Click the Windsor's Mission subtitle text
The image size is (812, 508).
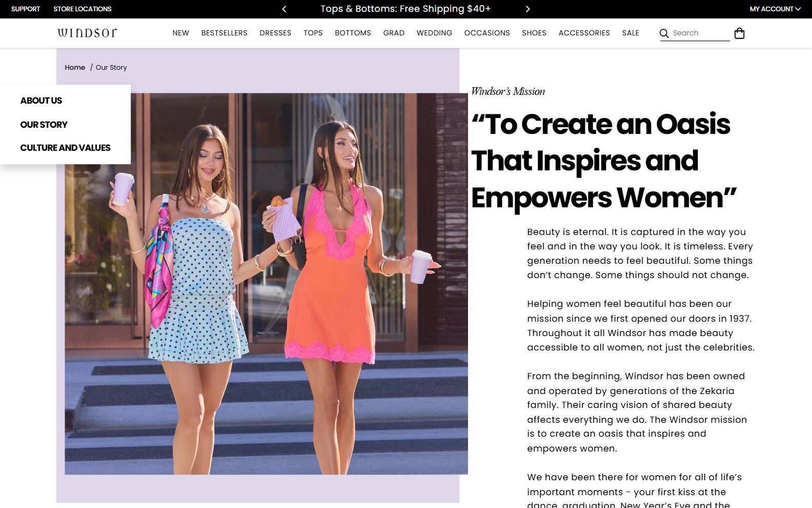coord(508,91)
